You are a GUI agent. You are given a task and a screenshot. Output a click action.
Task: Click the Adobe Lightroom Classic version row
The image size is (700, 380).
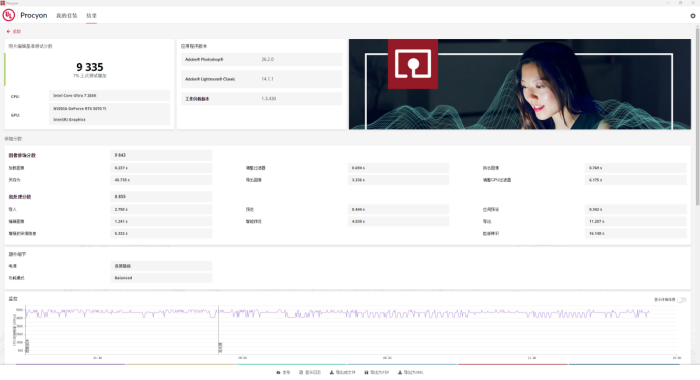262,79
